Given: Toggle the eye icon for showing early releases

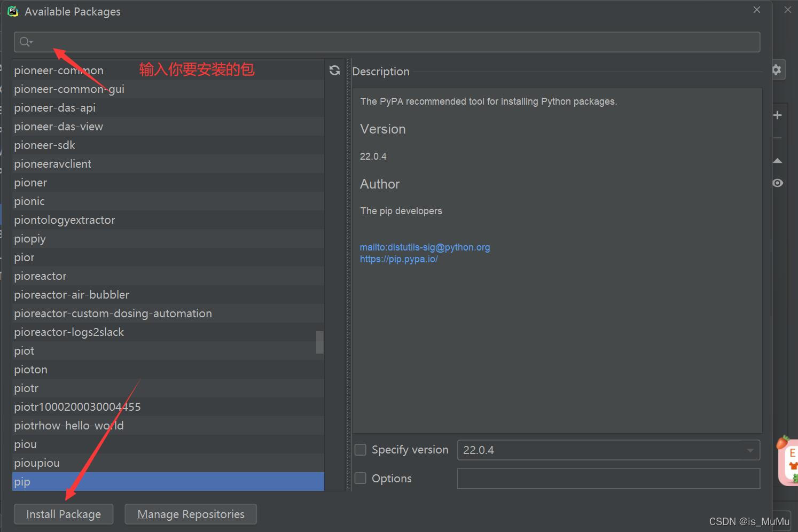Looking at the screenshot, I should point(778,183).
